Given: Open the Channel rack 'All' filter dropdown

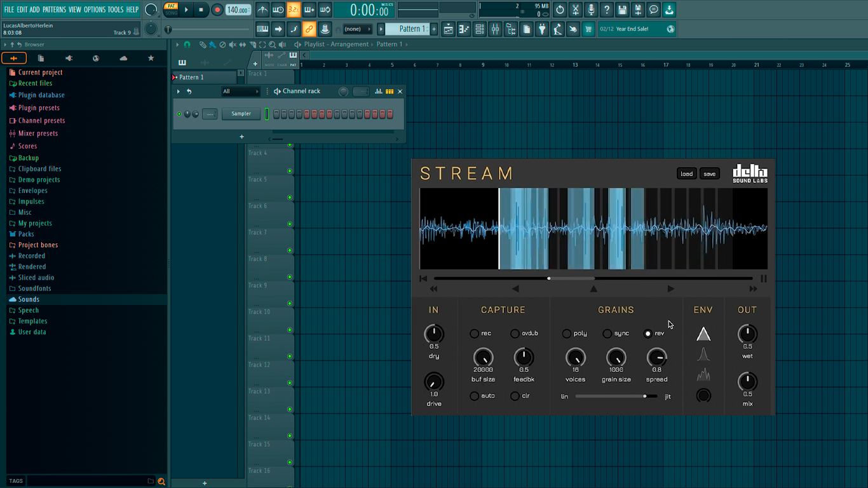Looking at the screenshot, I should (240, 91).
